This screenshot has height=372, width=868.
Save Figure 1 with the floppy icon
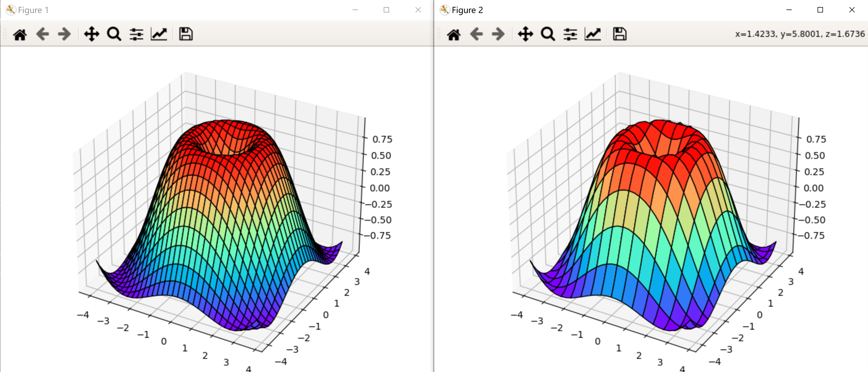pyautogui.click(x=186, y=34)
